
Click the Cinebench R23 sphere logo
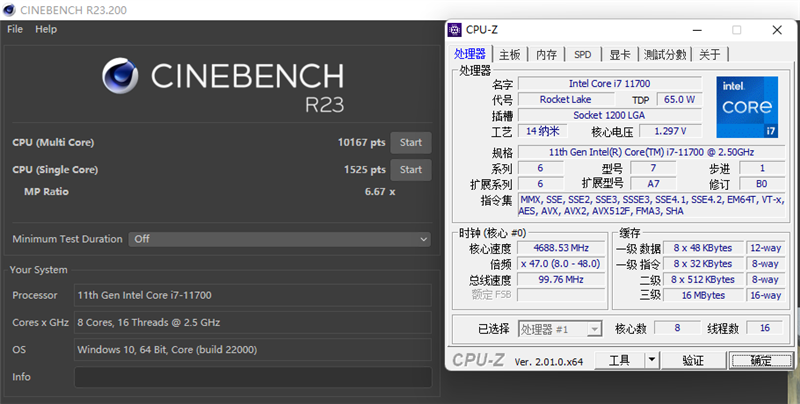point(120,75)
